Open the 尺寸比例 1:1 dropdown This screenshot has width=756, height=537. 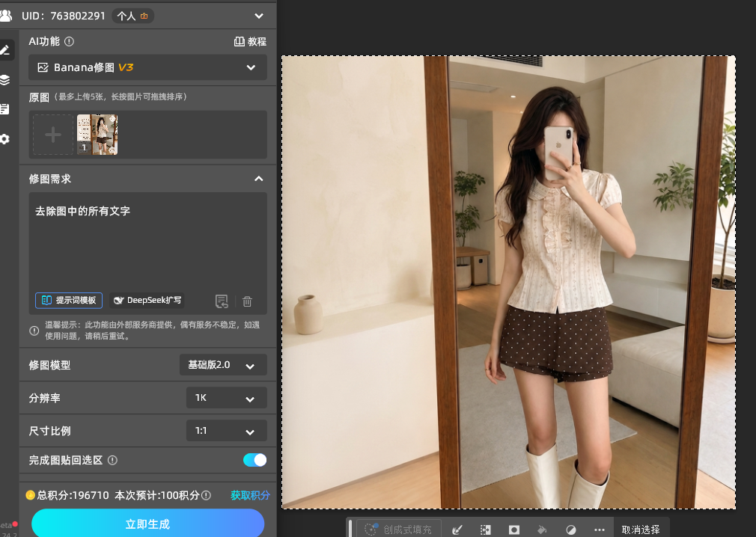click(x=227, y=431)
